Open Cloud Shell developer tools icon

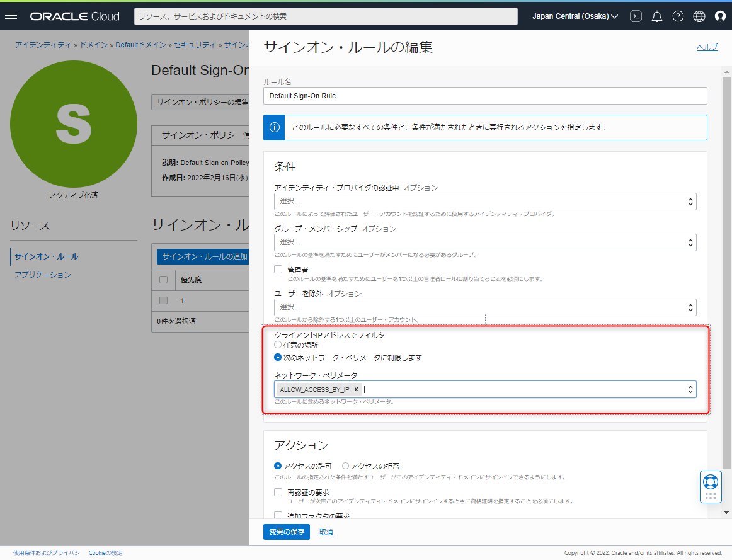tap(636, 16)
